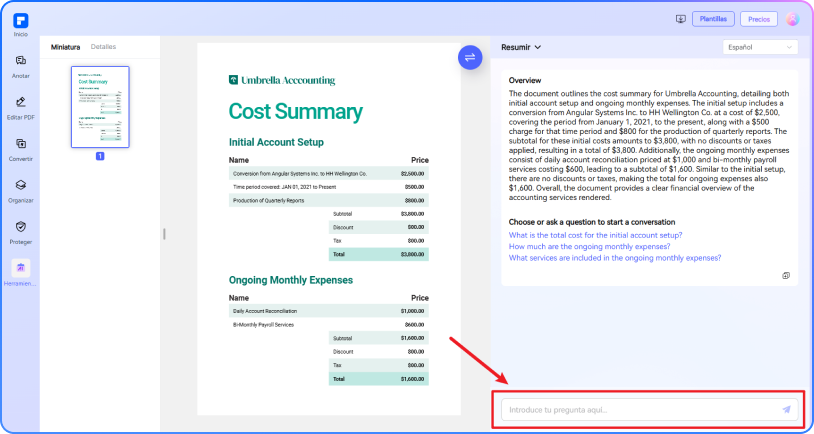Ask about total initial account setup cost
The height and width of the screenshot is (434, 814).
click(595, 234)
